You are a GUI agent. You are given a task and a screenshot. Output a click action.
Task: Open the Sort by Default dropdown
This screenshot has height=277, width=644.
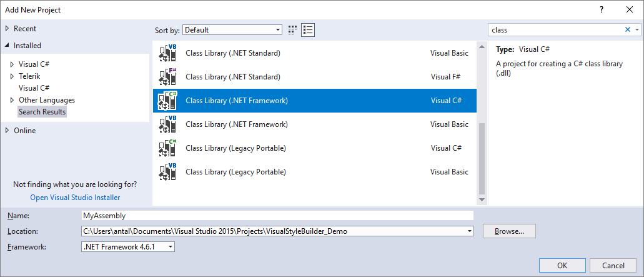[x=232, y=29]
